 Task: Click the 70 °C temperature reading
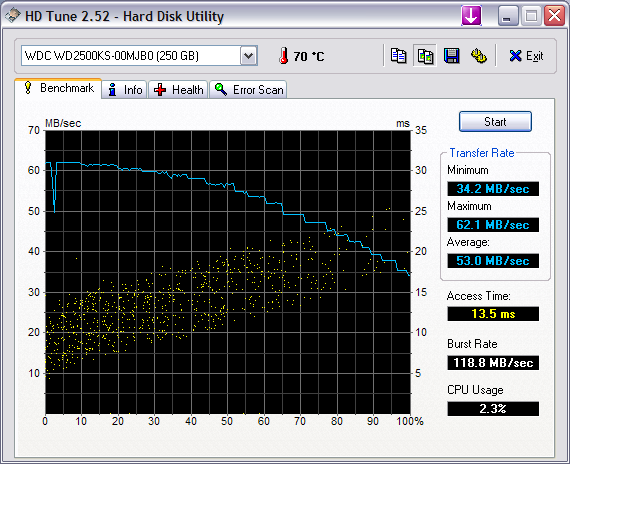[308, 57]
